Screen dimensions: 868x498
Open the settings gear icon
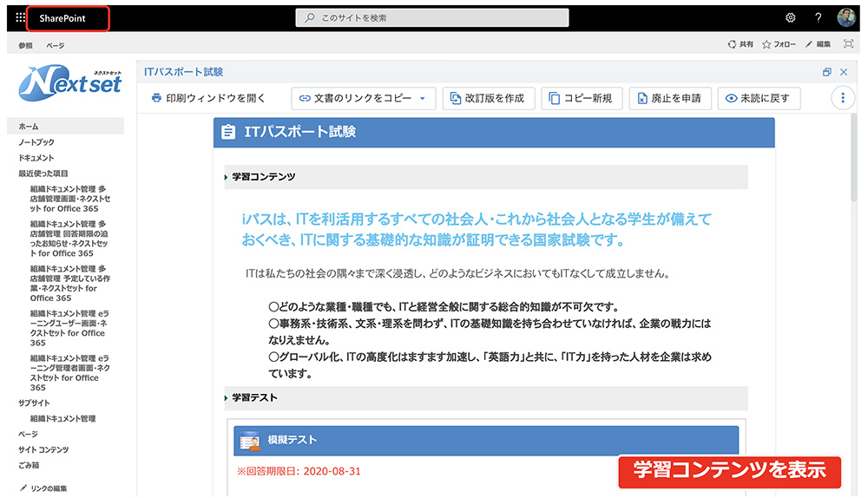pyautogui.click(x=791, y=17)
